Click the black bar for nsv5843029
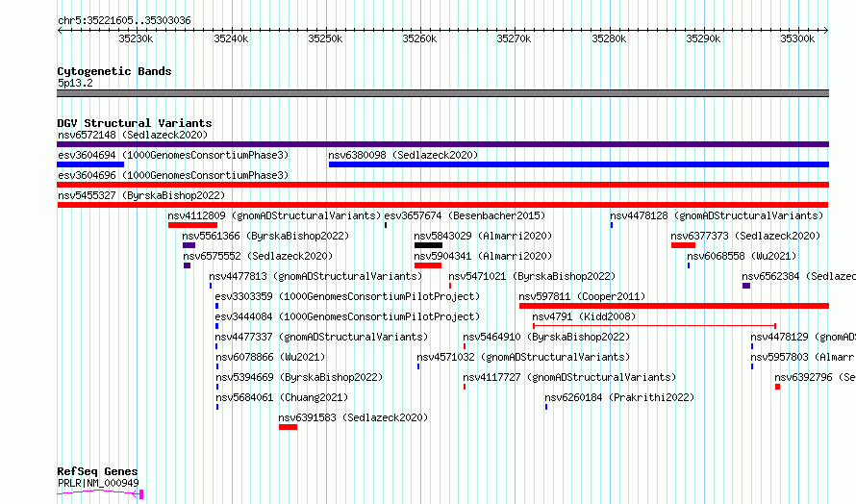Viewport: 856px width, 504px height. (429, 245)
